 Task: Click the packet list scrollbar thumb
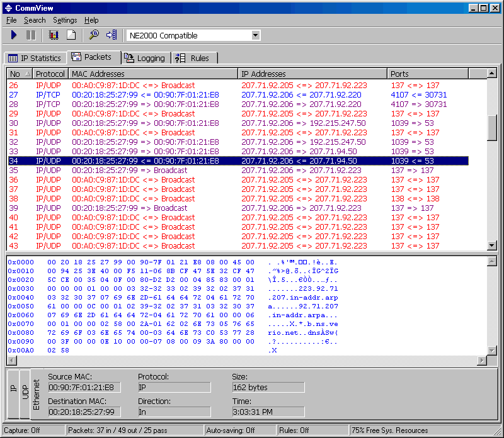coord(492,128)
